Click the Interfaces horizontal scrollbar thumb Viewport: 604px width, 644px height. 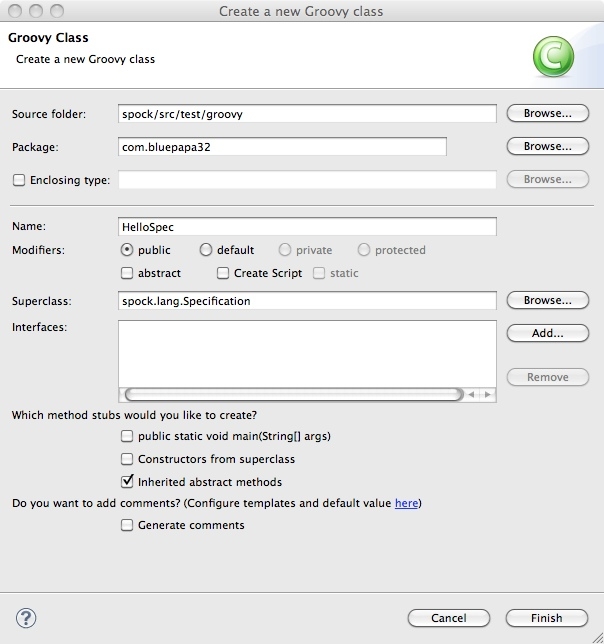point(294,395)
